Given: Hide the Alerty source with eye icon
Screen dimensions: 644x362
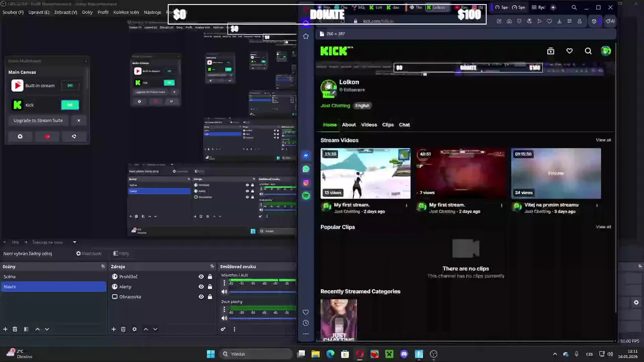Looking at the screenshot, I should tap(201, 287).
